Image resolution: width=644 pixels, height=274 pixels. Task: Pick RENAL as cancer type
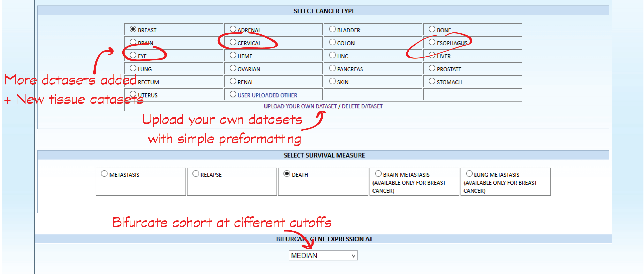coord(233,81)
